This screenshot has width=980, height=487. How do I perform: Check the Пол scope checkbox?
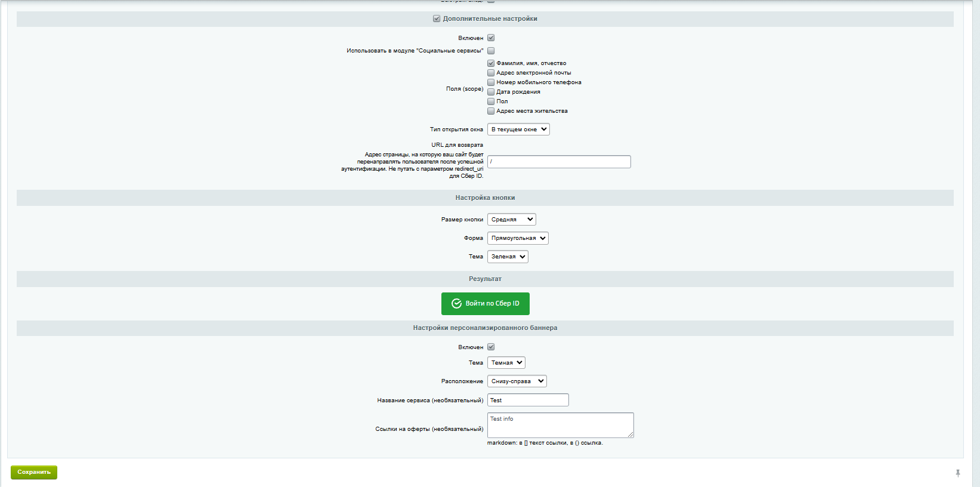coord(491,101)
